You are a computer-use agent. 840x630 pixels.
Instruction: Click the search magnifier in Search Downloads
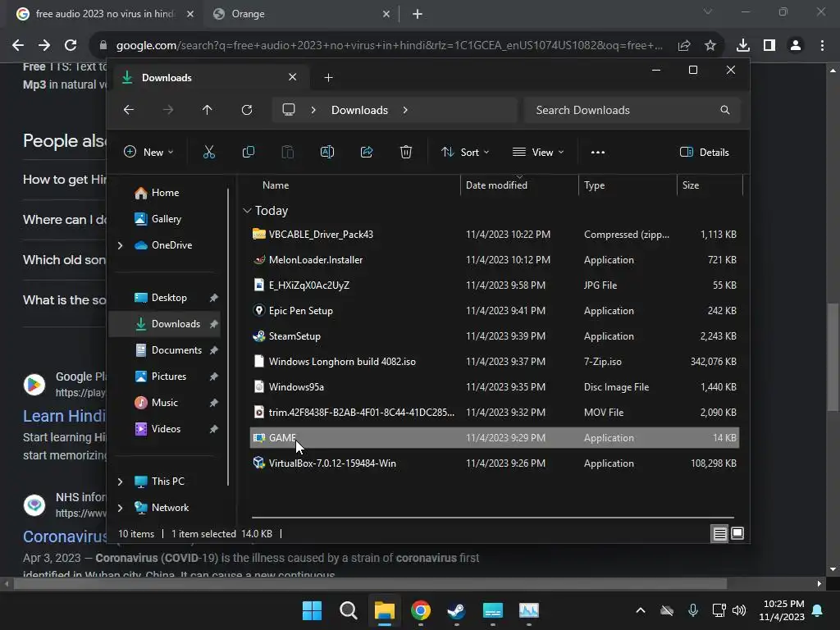click(725, 110)
